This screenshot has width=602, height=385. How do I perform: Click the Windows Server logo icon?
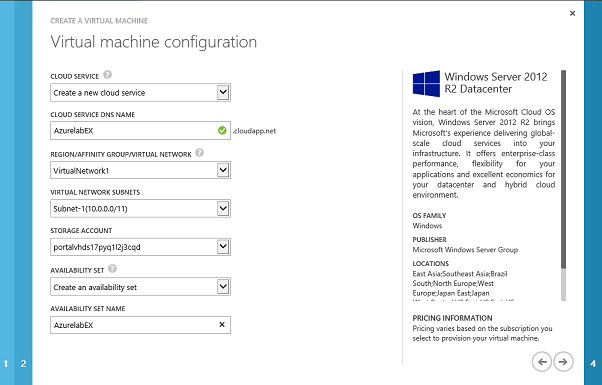tap(426, 84)
